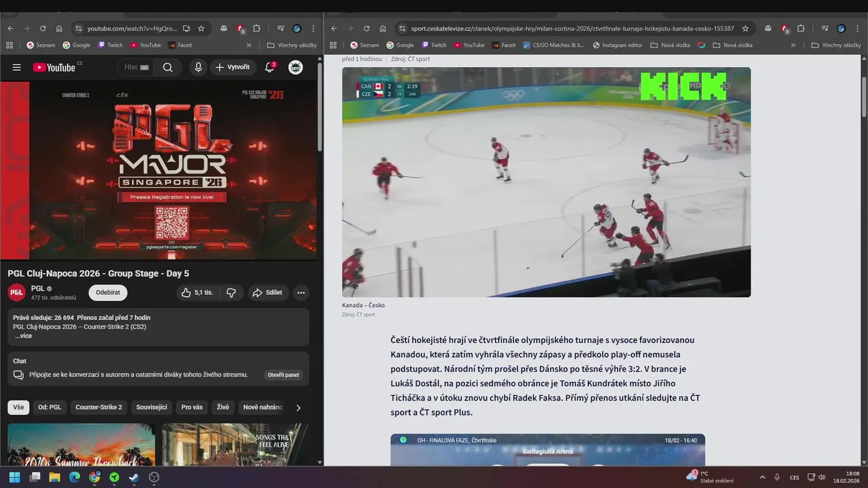Screen dimensions: 868x488
Task: Click the Vytvořit create button
Action: (233, 67)
